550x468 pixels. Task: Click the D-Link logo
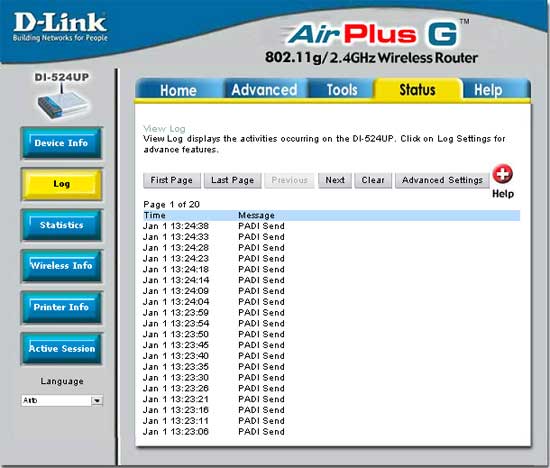coord(60,27)
